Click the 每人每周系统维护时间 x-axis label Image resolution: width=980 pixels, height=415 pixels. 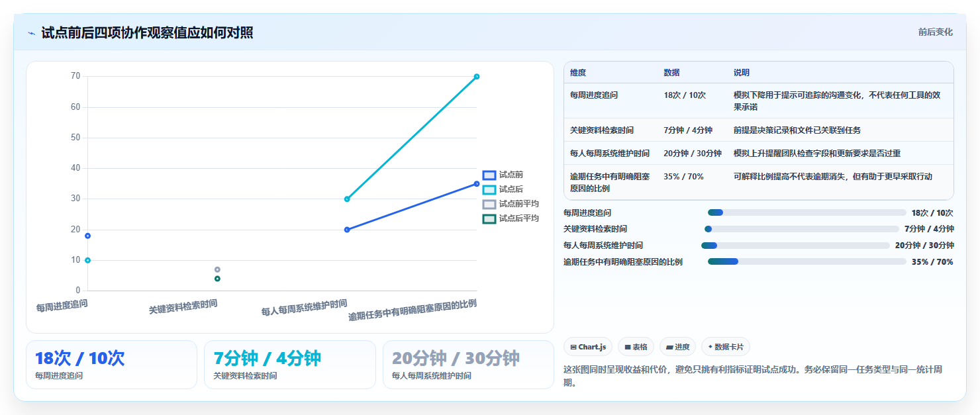(x=304, y=308)
